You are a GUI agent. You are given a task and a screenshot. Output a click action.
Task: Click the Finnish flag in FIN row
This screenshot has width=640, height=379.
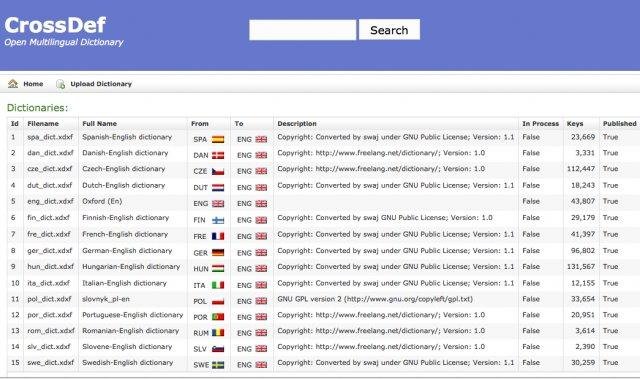point(218,220)
